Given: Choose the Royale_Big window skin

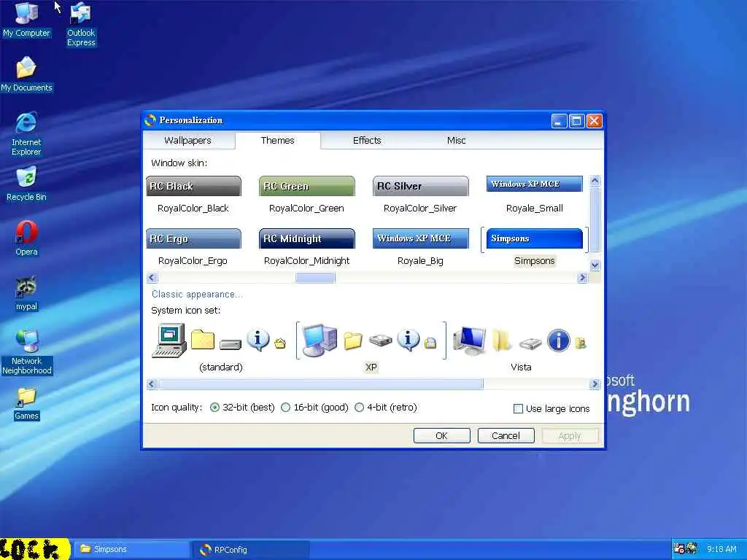Looking at the screenshot, I should click(x=420, y=247).
